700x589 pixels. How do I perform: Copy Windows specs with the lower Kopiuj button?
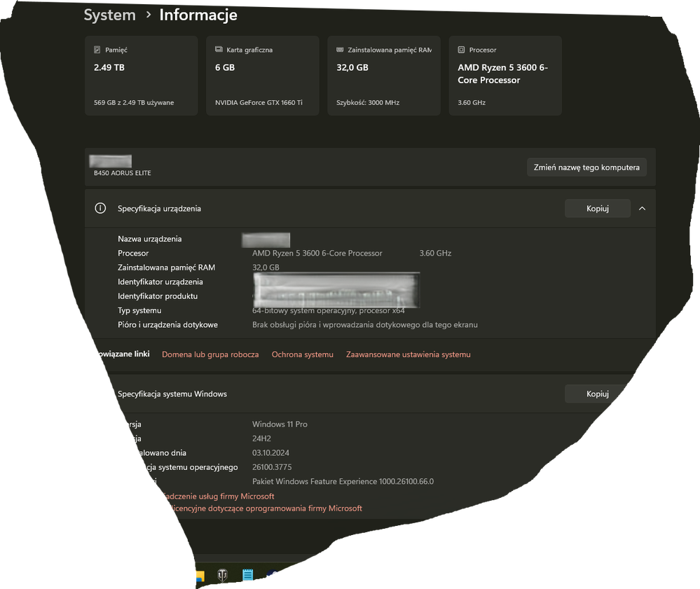pyautogui.click(x=596, y=394)
